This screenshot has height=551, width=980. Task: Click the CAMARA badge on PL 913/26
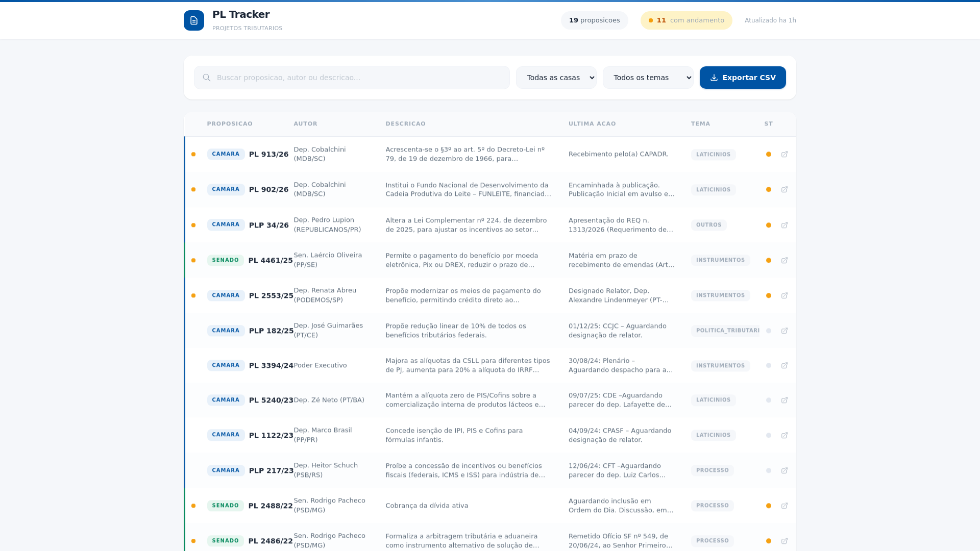226,154
